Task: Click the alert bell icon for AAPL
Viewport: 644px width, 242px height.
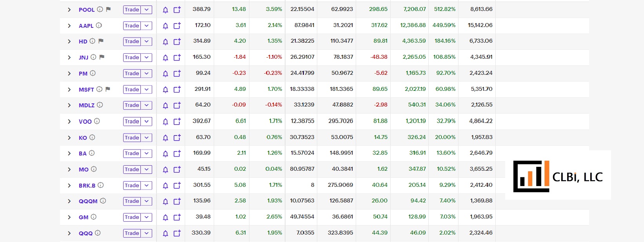Action: point(166,26)
